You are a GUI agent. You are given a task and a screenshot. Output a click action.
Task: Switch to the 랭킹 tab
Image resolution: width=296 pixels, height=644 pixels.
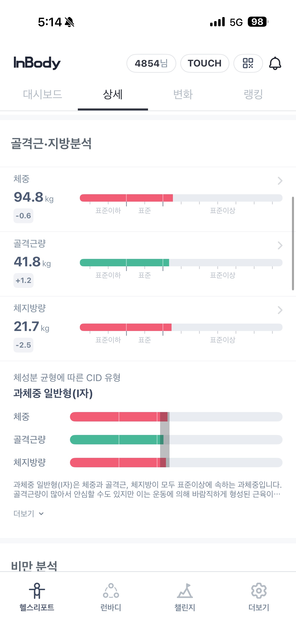[x=253, y=95]
